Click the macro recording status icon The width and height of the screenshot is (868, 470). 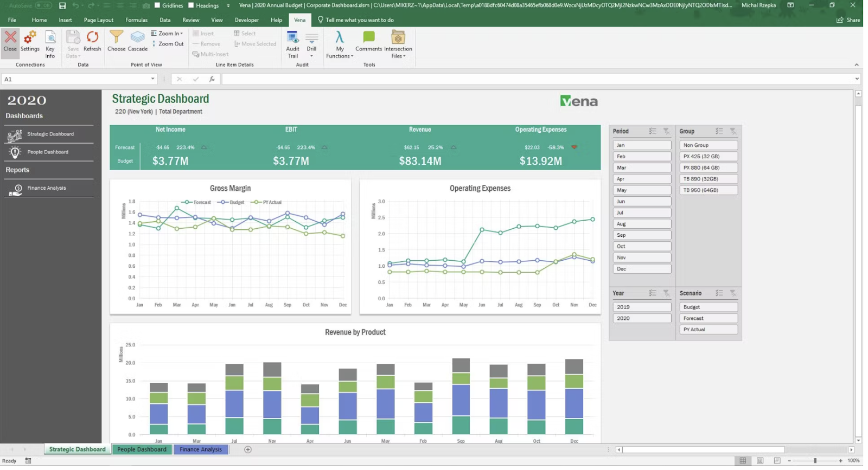tap(28, 461)
